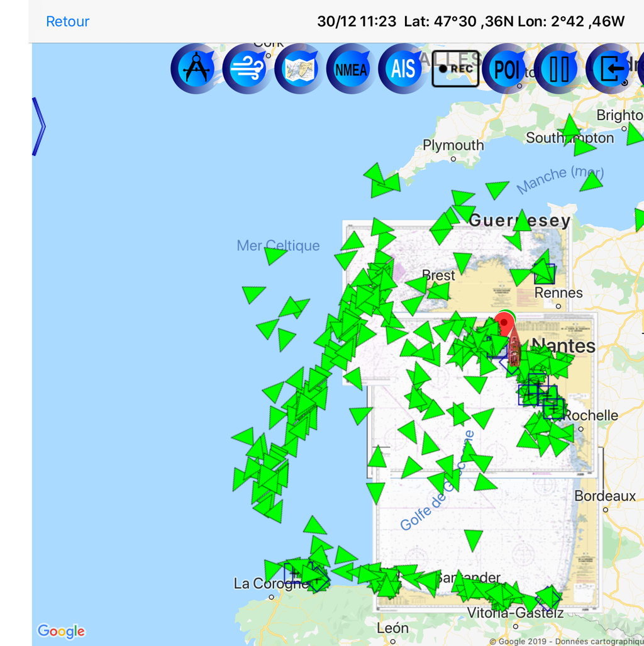The height and width of the screenshot is (646, 644).
Task: Click the León city label
Action: pyautogui.click(x=392, y=628)
